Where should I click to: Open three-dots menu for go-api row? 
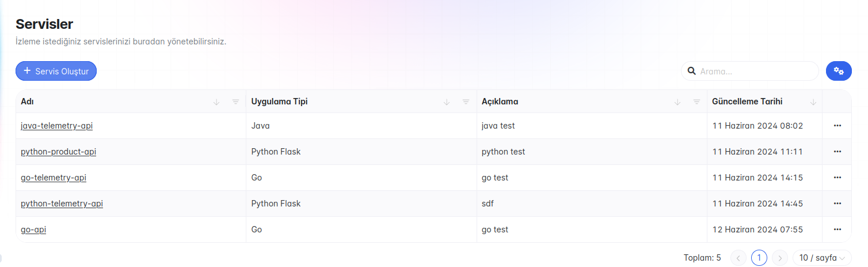837,230
